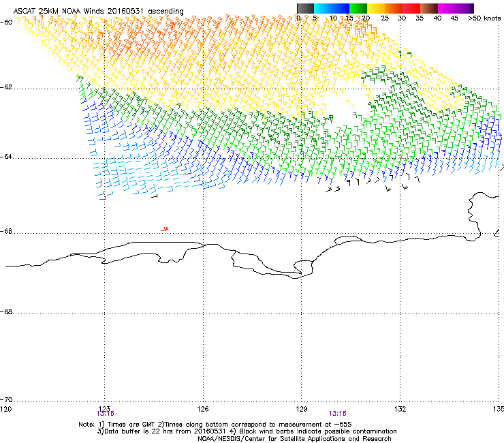The image size is (504, 443).
Task: Click the legend scale label '45'
Action: tap(454, 18)
